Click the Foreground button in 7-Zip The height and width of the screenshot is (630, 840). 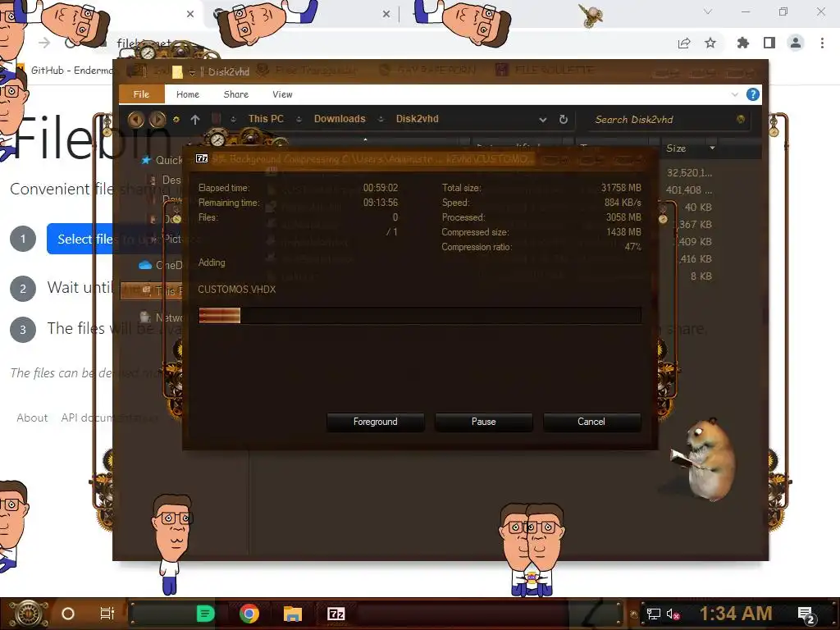pos(376,422)
